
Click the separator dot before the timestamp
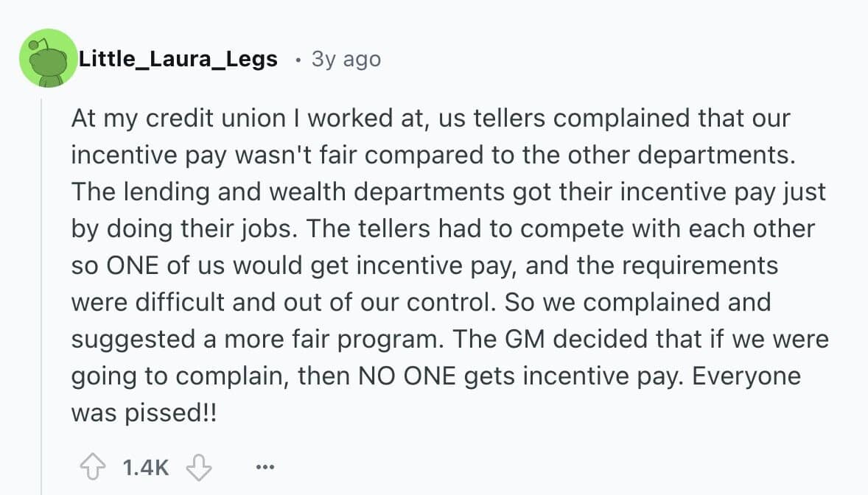pyautogui.click(x=296, y=60)
